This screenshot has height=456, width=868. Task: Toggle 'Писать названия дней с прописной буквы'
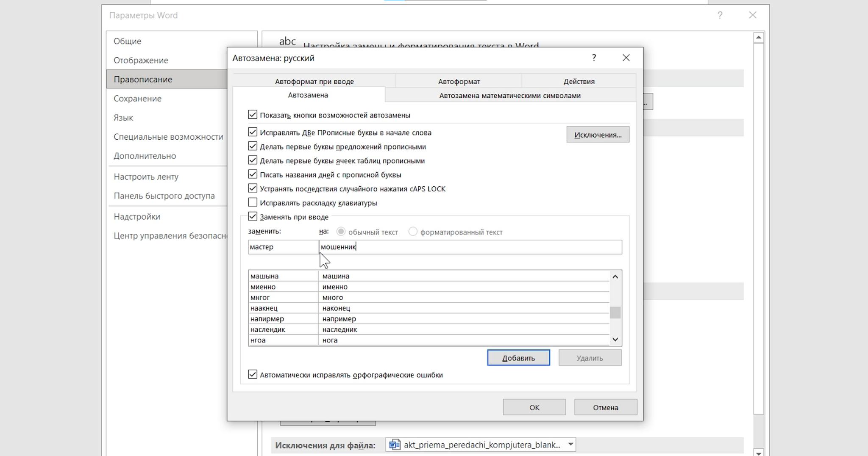[253, 174]
